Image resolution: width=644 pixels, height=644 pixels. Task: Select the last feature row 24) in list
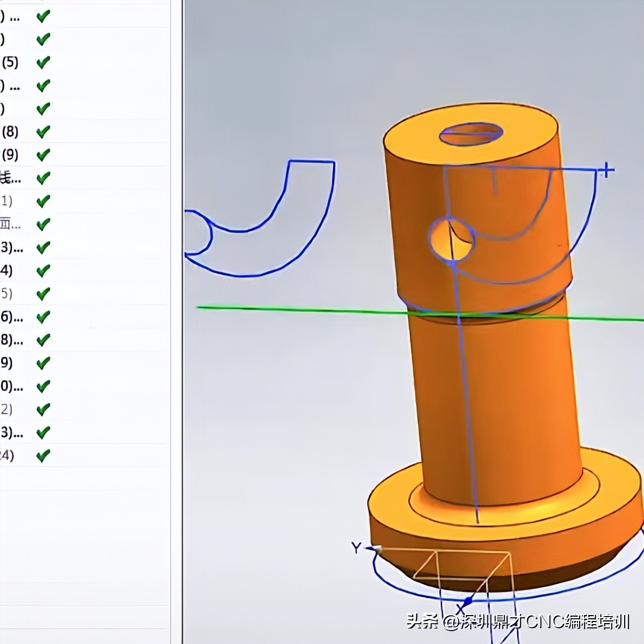8,456
